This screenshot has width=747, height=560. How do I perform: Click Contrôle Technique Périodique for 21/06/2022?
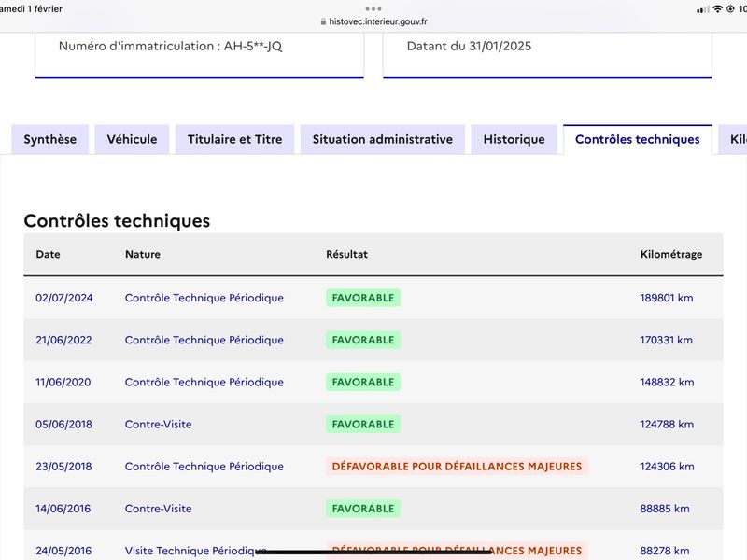204,340
